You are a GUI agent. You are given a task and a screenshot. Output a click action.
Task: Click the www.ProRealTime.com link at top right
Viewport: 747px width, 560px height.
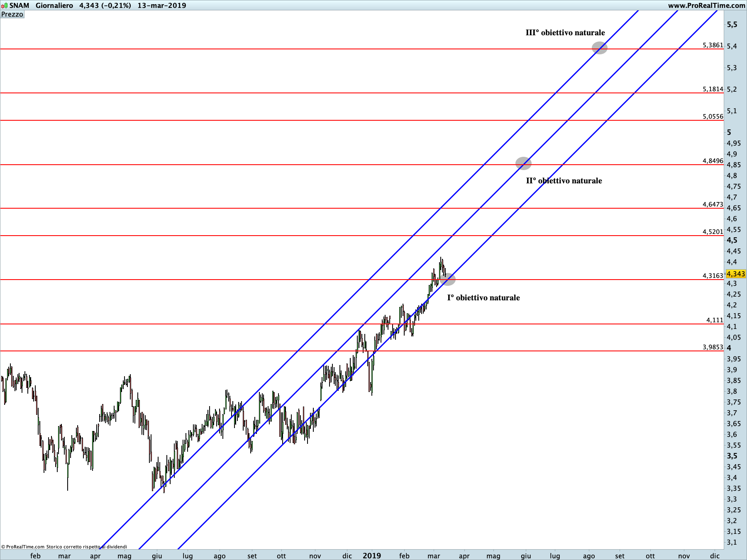point(706,5)
